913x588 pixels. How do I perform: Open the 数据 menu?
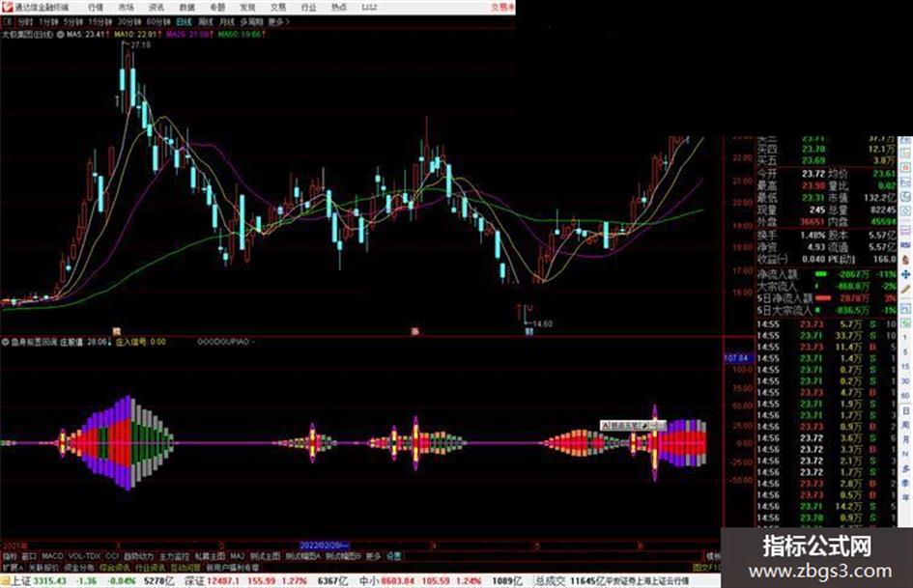tap(186, 8)
